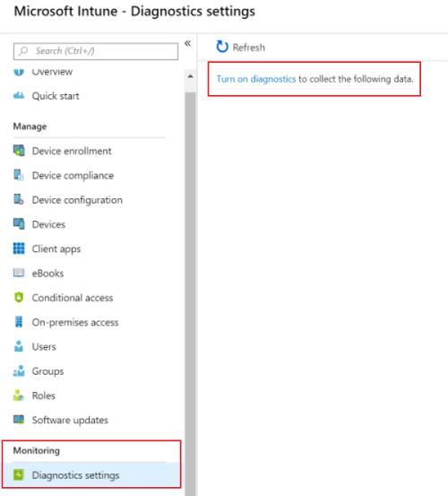Click the Turn on diagnostics link
This screenshot has width=448, height=496.
tap(256, 79)
